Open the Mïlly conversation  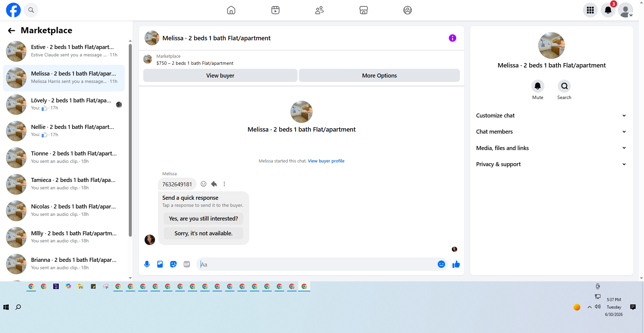point(64,237)
